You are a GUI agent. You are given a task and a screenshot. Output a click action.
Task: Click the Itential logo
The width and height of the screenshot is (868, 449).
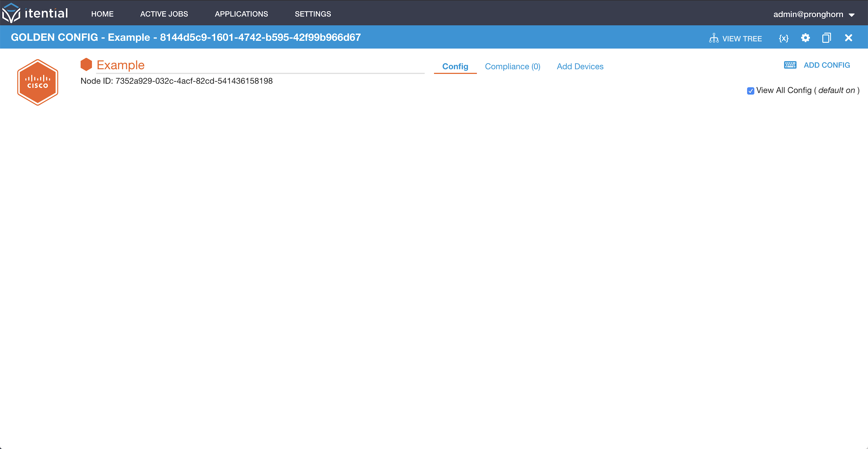pyautogui.click(x=35, y=13)
